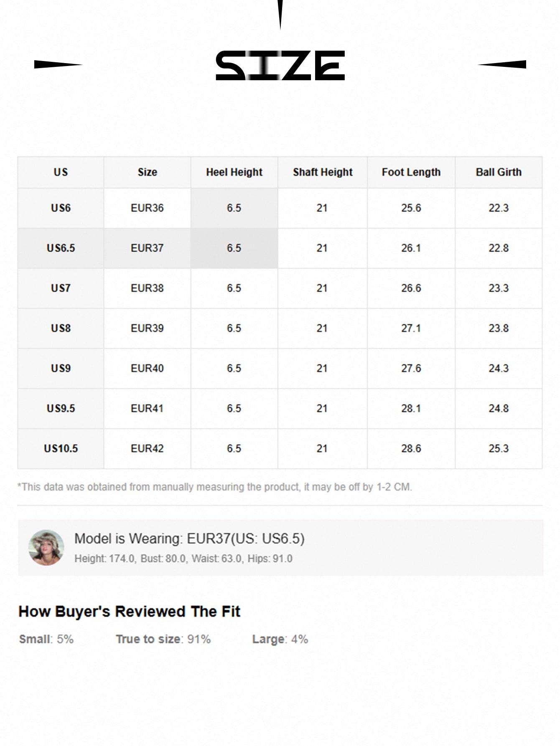Viewport: 560px width, 746px height.
Task: Click the 'How Buyer's Reviewed The Fit' heading
Action: [x=129, y=612]
